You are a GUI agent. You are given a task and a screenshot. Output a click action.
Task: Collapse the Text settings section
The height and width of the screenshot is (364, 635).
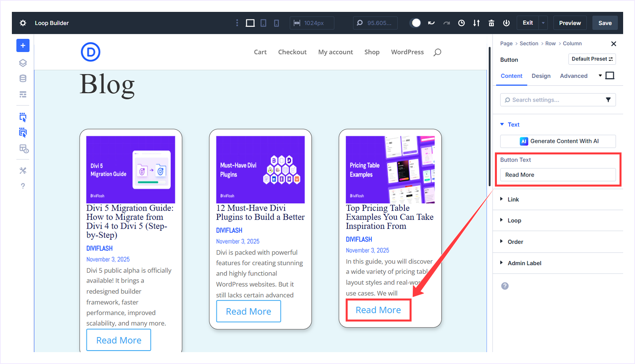pyautogui.click(x=513, y=124)
